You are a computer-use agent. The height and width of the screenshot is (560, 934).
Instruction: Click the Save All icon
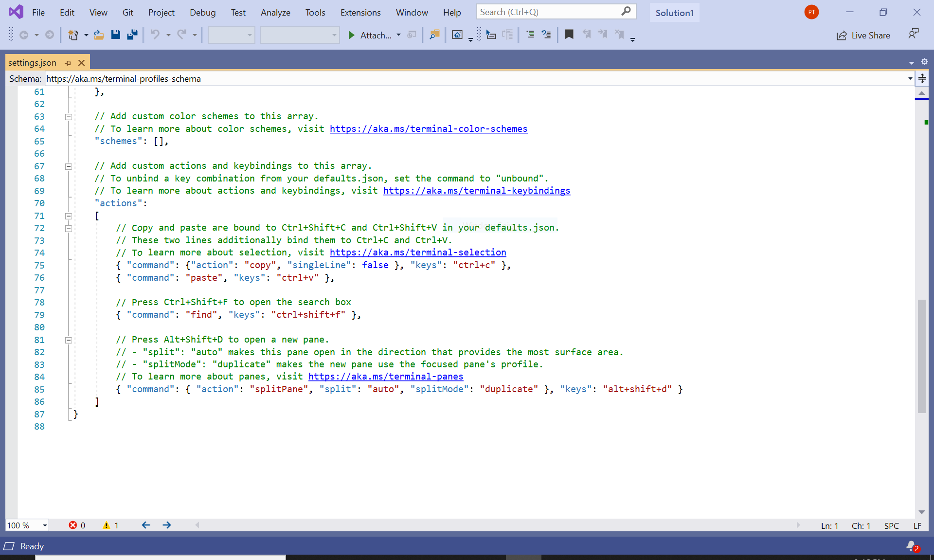click(x=132, y=35)
